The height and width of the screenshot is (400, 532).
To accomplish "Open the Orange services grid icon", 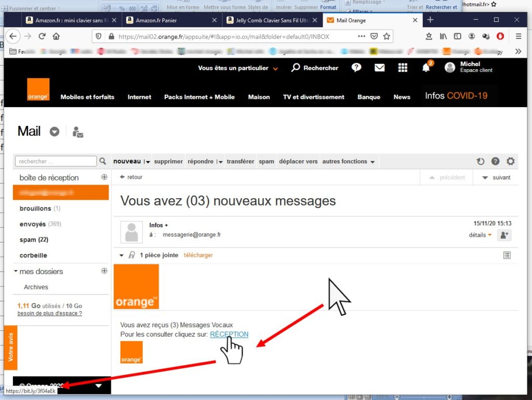I will (x=403, y=68).
